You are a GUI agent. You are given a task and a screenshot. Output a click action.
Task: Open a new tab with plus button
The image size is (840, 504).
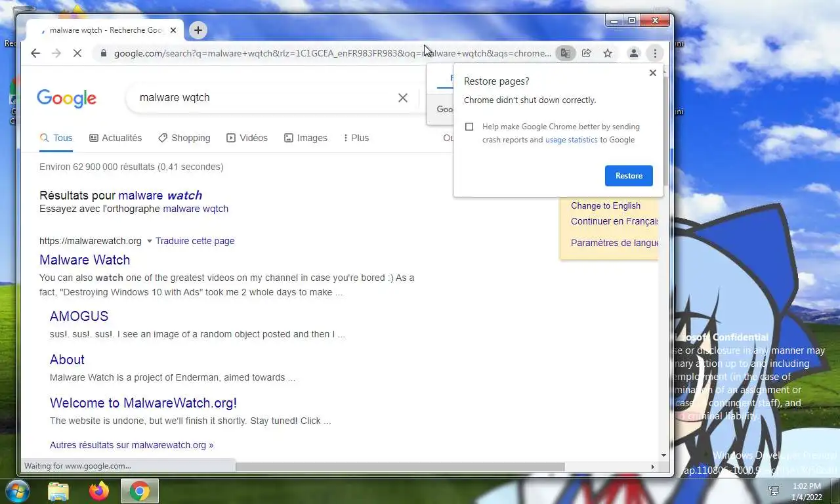(x=198, y=30)
